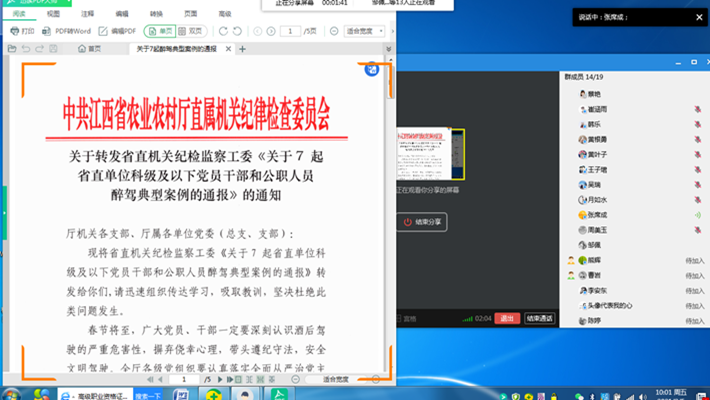Image resolution: width=710 pixels, height=400 pixels.
Task: Click the 编辑PDF edit tool
Action: tap(119, 31)
